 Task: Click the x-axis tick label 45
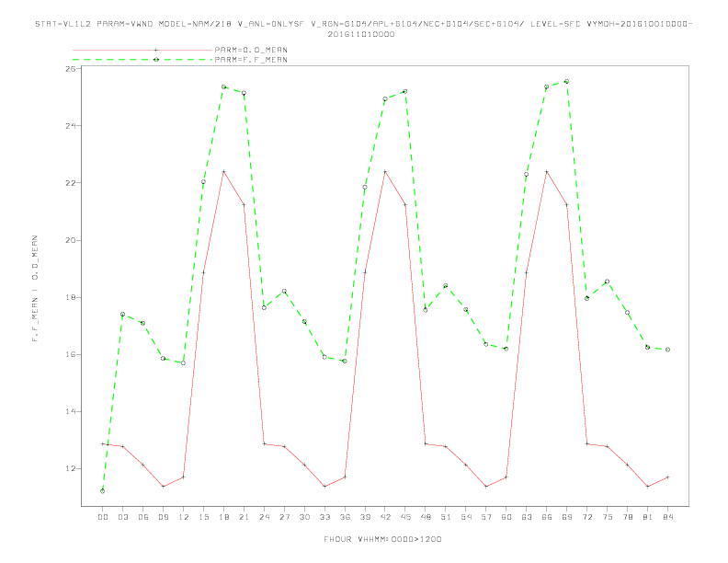tap(405, 517)
